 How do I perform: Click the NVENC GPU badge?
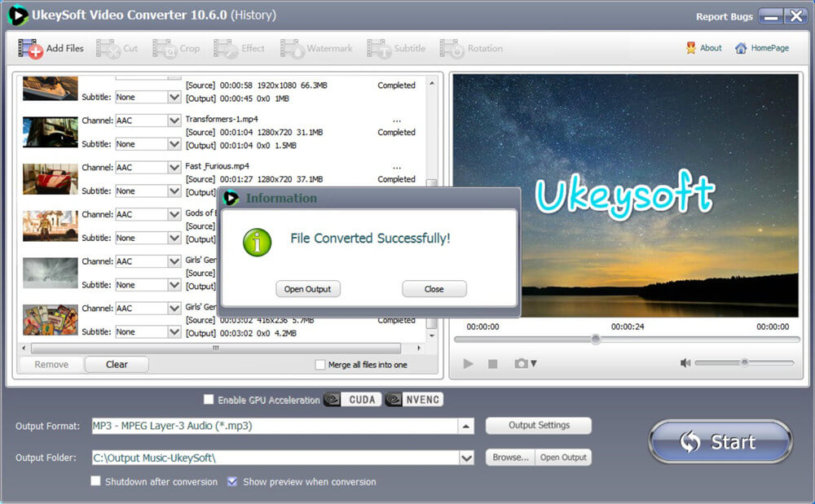[x=414, y=399]
